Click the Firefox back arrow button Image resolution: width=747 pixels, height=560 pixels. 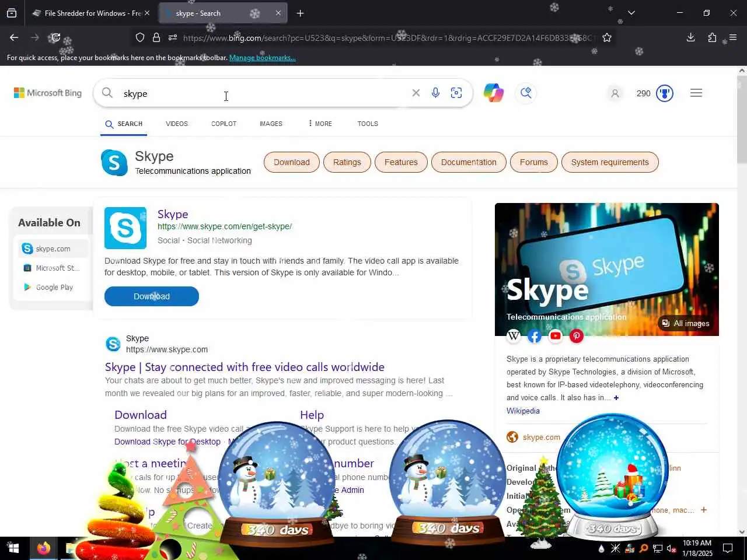tap(14, 37)
